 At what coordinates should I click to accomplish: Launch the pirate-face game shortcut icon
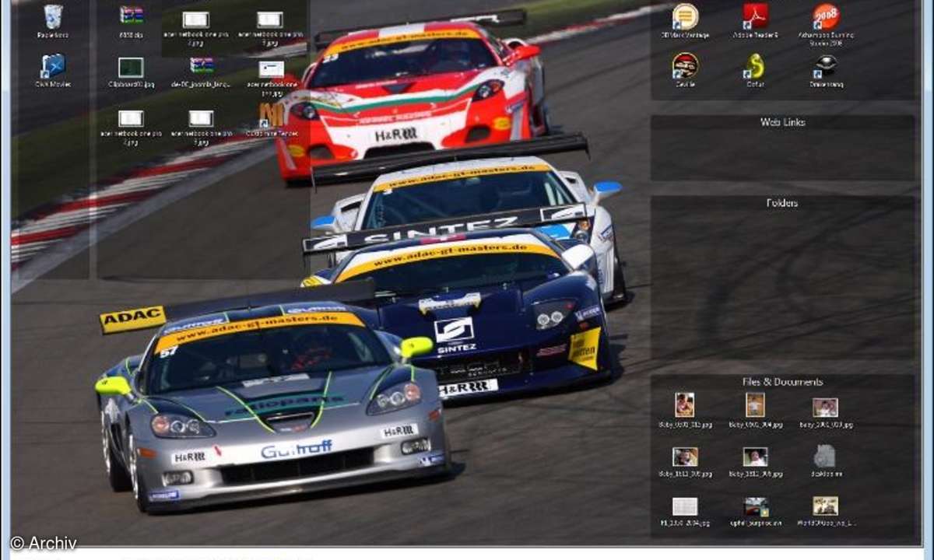pyautogui.click(x=685, y=65)
